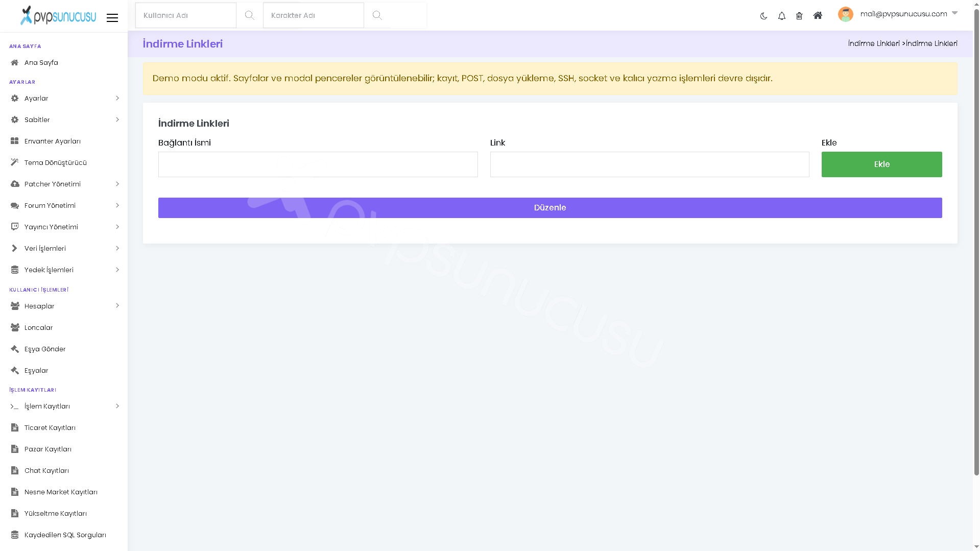Focus the Bağlantı İsmi input field
Viewport: 980px width, 551px height.
point(318,164)
